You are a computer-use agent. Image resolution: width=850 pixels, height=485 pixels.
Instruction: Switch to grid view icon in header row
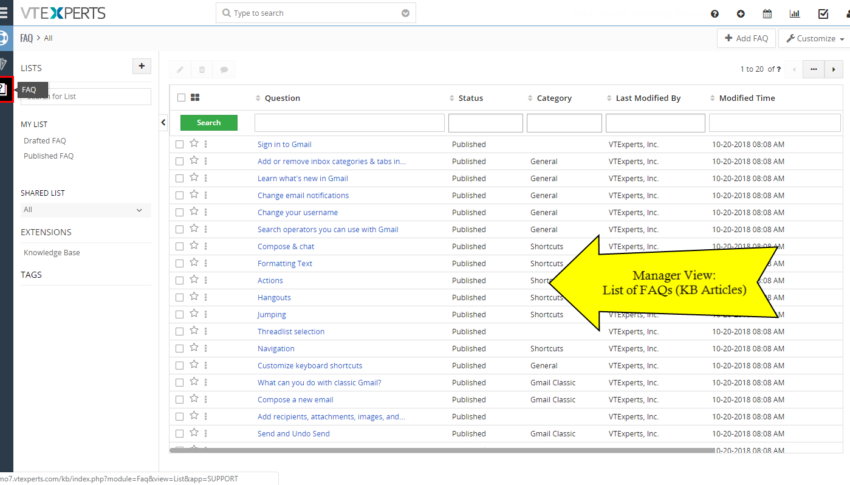tap(195, 98)
